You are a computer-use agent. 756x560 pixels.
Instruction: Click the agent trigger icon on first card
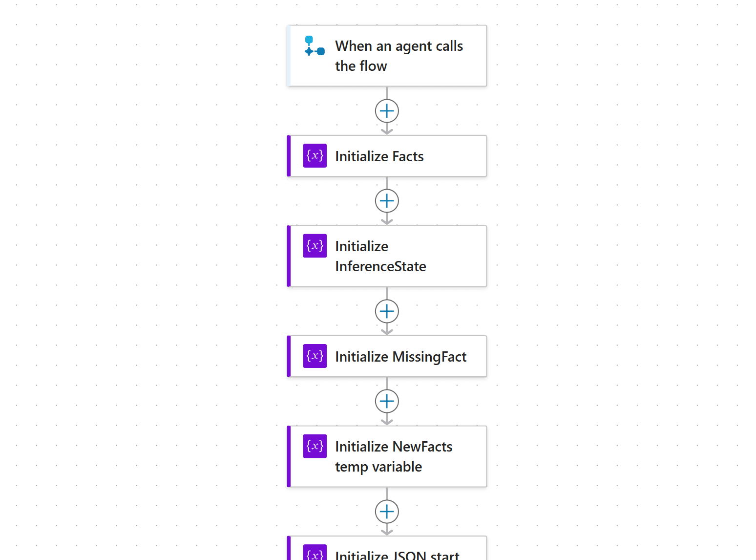click(315, 46)
